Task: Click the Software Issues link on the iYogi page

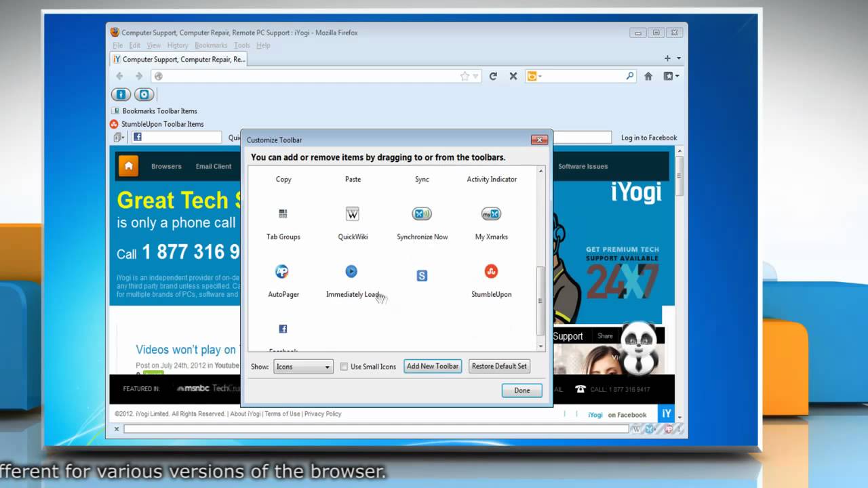Action: 583,166
